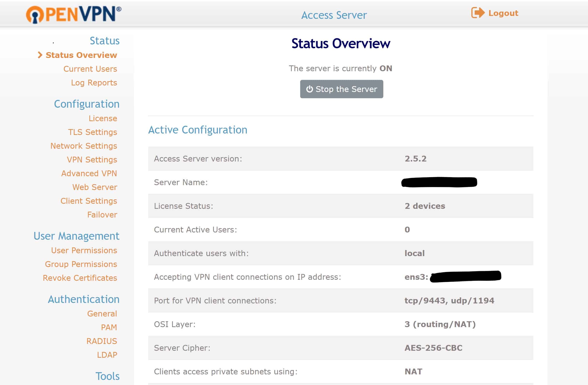Viewport: 588px width, 385px height.
Task: Navigate to Network Settings
Action: (84, 146)
